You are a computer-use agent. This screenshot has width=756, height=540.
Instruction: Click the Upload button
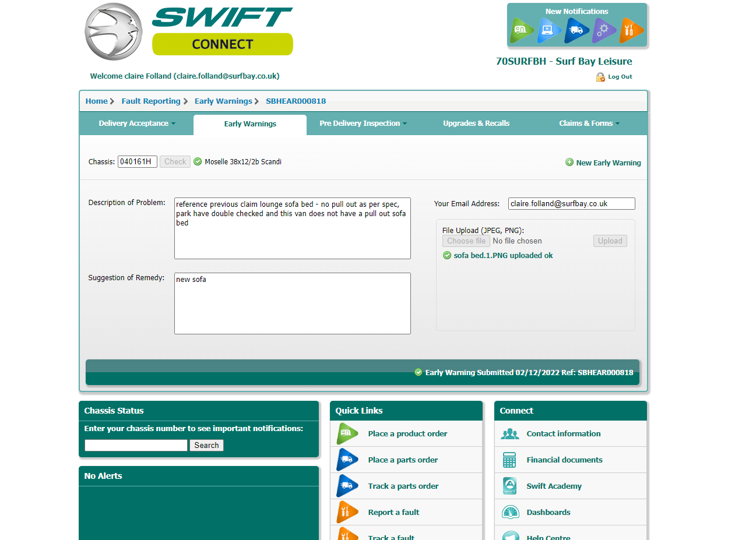610,241
